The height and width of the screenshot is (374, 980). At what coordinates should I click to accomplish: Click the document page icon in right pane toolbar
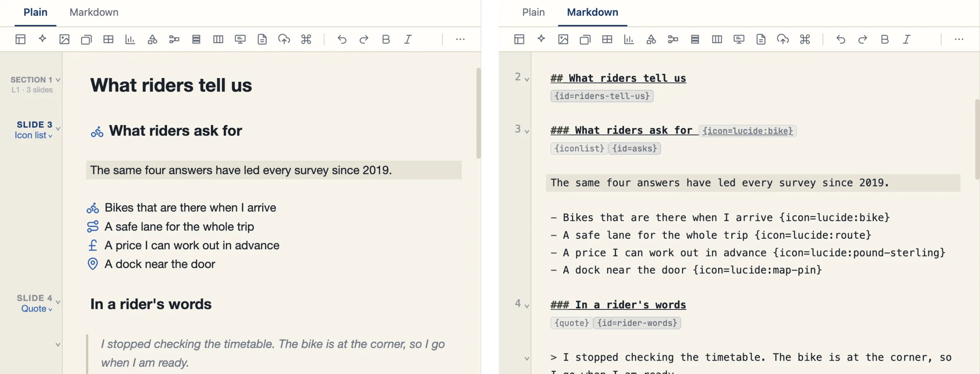point(761,39)
